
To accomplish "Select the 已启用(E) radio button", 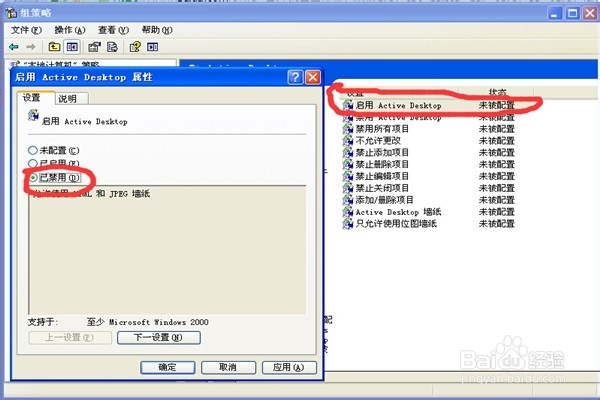I will pyautogui.click(x=33, y=163).
